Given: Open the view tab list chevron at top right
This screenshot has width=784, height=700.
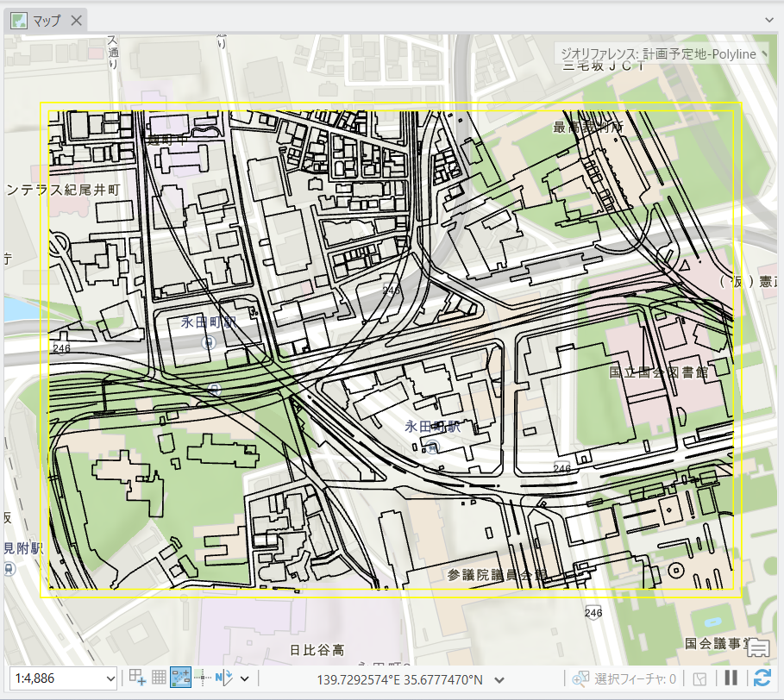Looking at the screenshot, I should (x=769, y=19).
